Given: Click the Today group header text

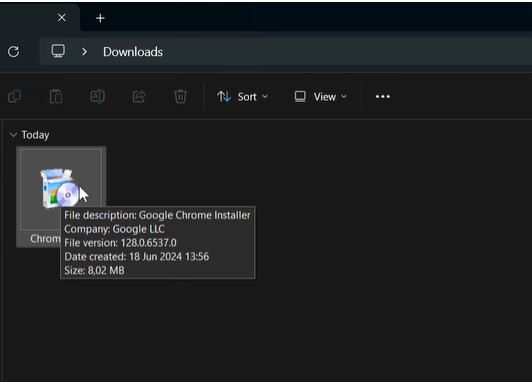Looking at the screenshot, I should (35, 135).
